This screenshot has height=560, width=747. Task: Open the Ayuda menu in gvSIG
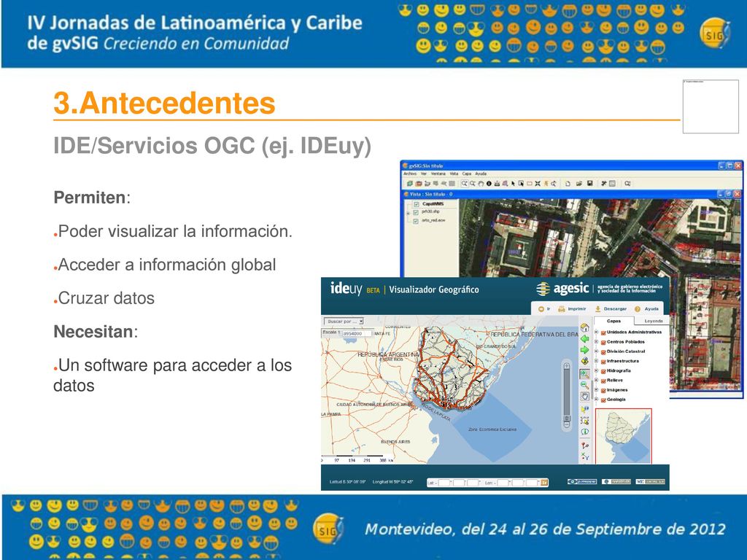[481, 174]
